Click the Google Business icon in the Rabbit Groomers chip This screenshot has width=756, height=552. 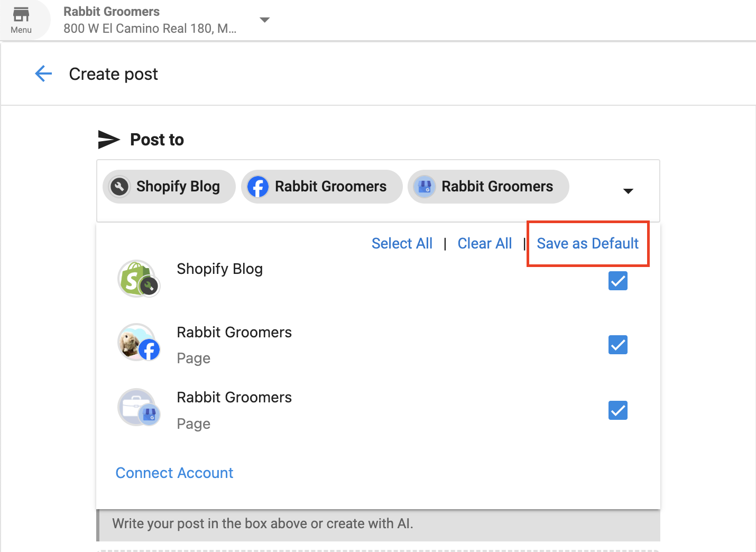(x=425, y=186)
